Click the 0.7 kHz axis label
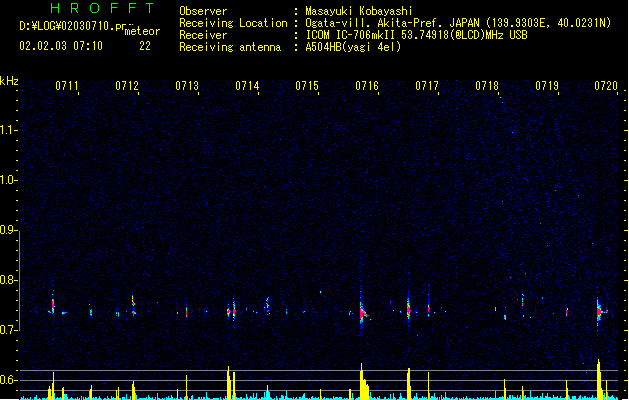629x400 pixels. tap(8, 330)
